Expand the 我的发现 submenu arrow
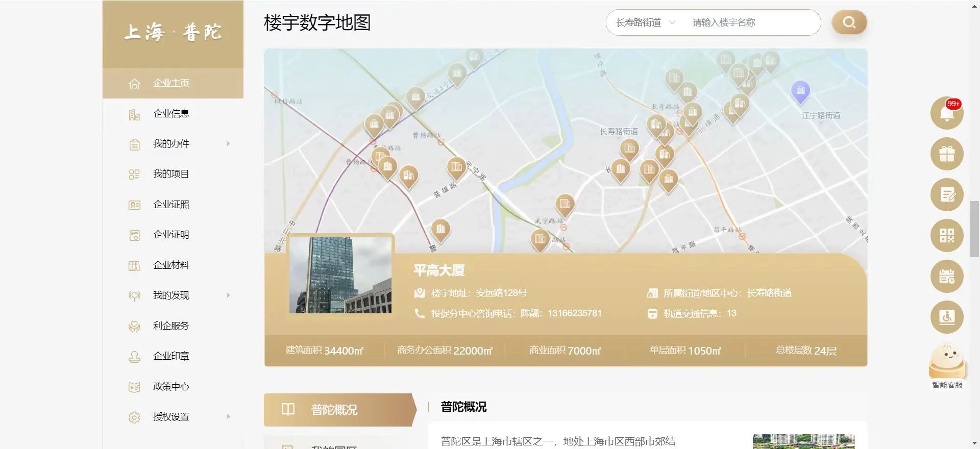 pos(228,295)
